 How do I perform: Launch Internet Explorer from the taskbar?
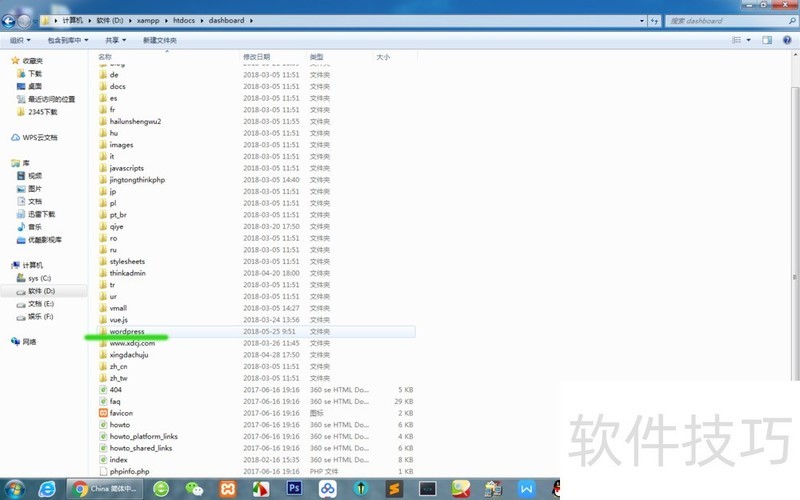pyautogui.click(x=47, y=489)
